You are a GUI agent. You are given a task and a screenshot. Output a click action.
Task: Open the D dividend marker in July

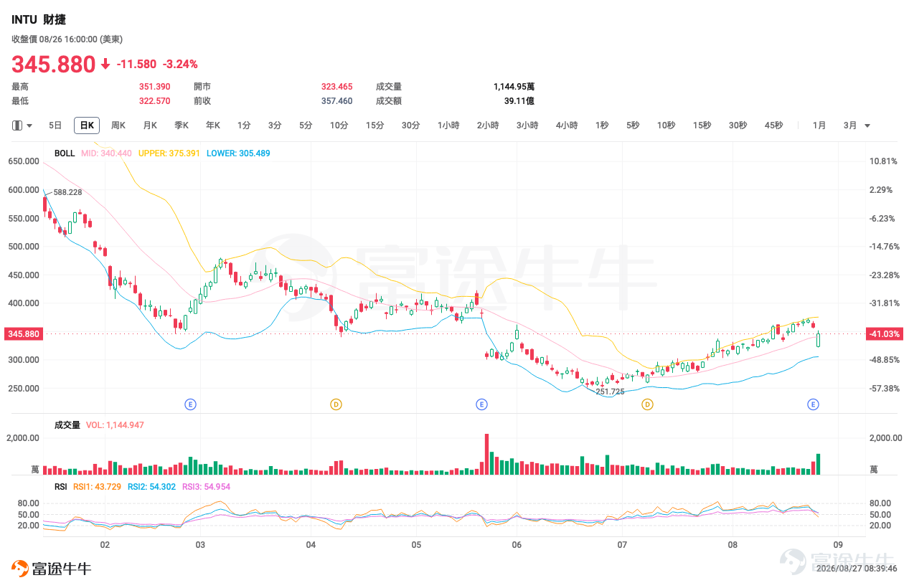coord(647,404)
